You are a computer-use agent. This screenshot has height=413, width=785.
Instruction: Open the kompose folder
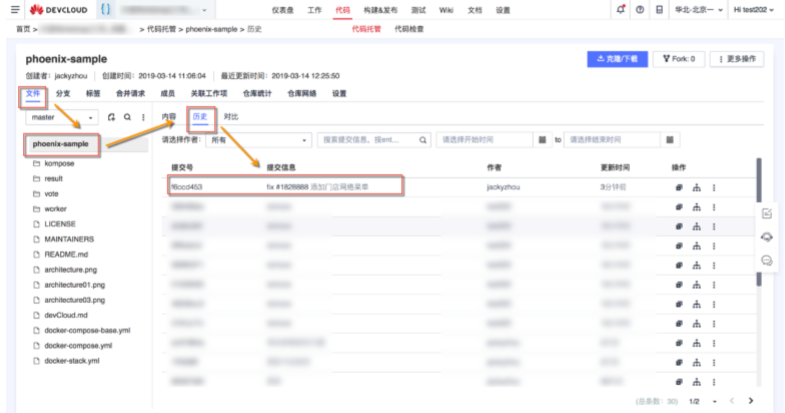[x=59, y=164]
